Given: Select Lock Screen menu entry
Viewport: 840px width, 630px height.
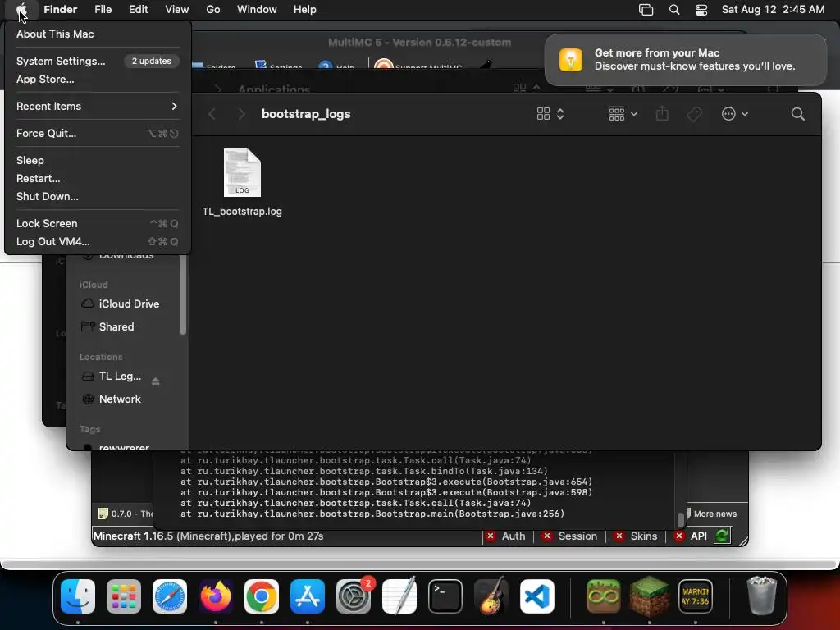Looking at the screenshot, I should (x=98, y=223).
